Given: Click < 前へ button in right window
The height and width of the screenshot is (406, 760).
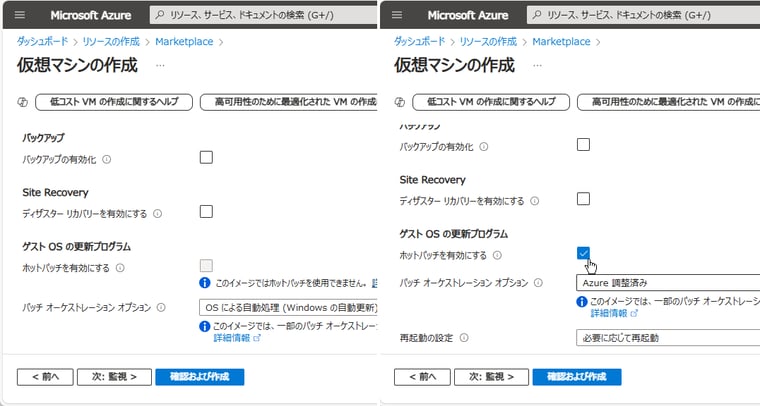Looking at the screenshot, I should [x=423, y=377].
